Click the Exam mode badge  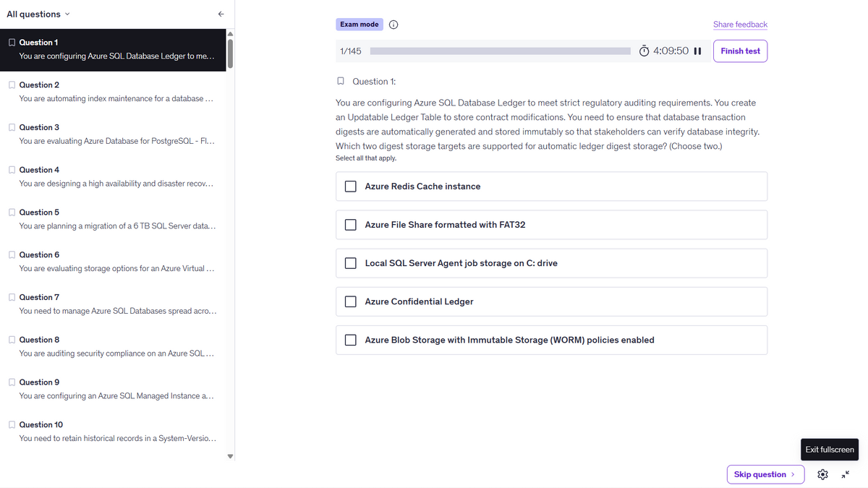pos(359,25)
